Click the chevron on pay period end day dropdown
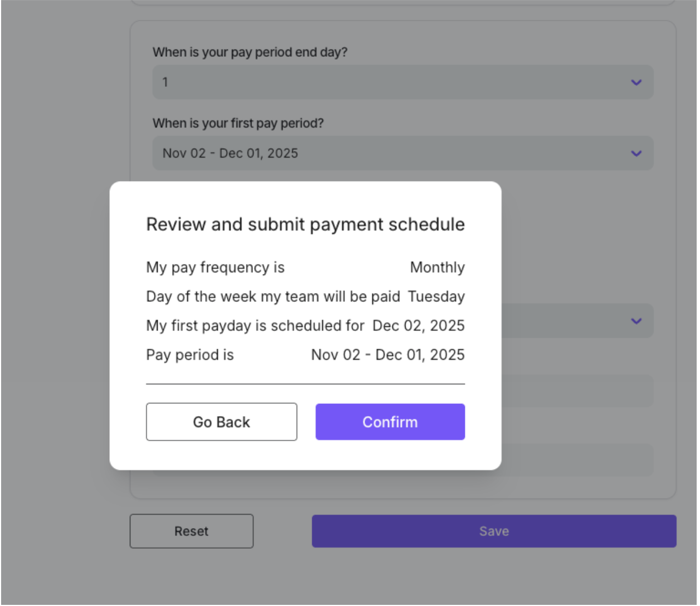This screenshot has width=700, height=606. [636, 82]
